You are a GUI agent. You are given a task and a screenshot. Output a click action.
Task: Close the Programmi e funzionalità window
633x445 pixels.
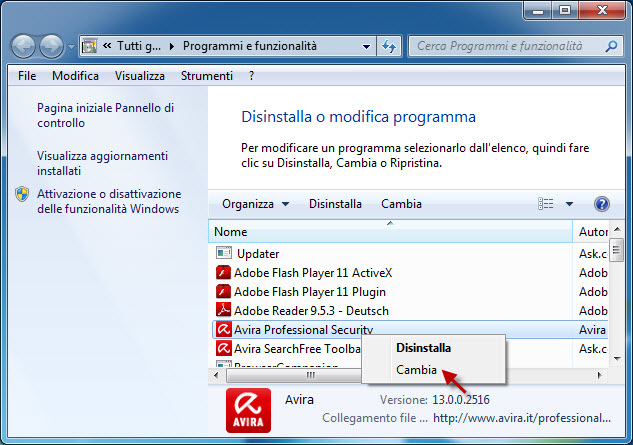(x=602, y=10)
